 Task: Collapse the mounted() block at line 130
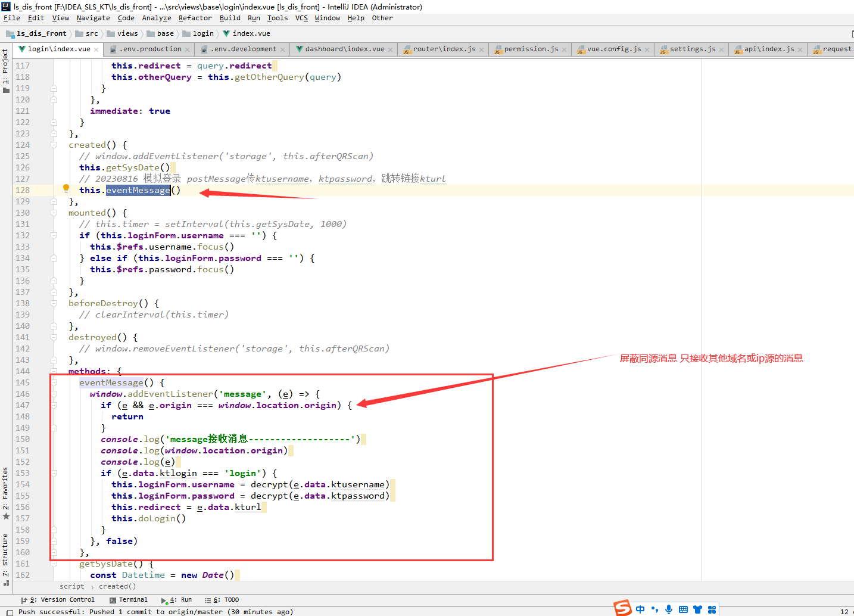pos(54,213)
